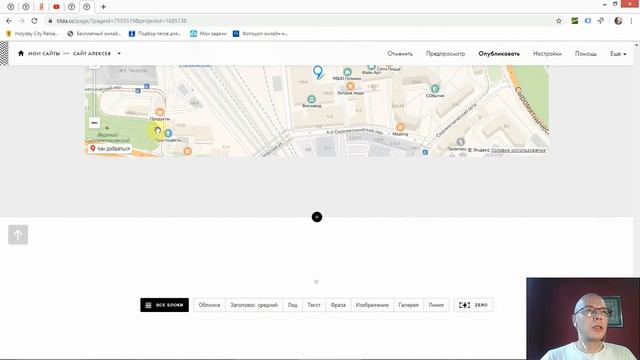
Task: Add a Галерея block
Action: point(408,305)
